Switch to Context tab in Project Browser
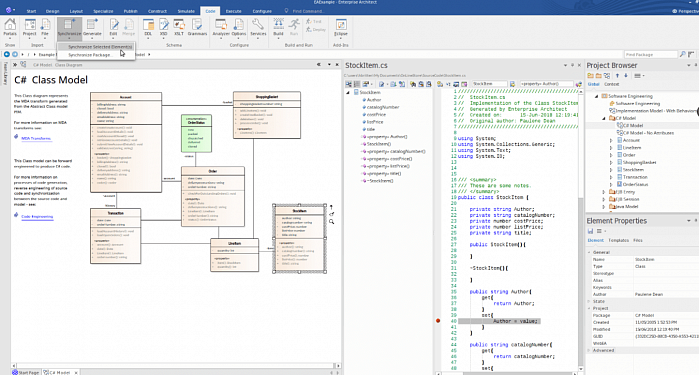Viewport: 699px width, 375px height. pos(612,84)
